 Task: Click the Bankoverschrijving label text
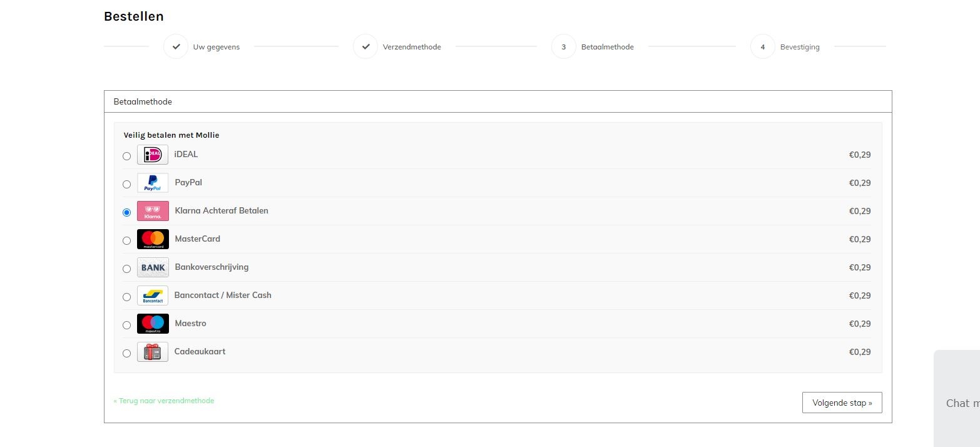[212, 267]
